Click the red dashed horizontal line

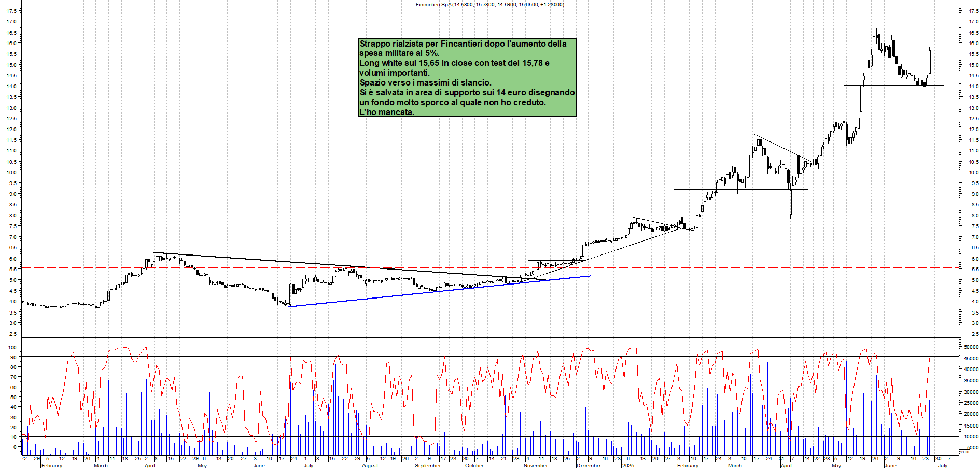tap(363, 268)
